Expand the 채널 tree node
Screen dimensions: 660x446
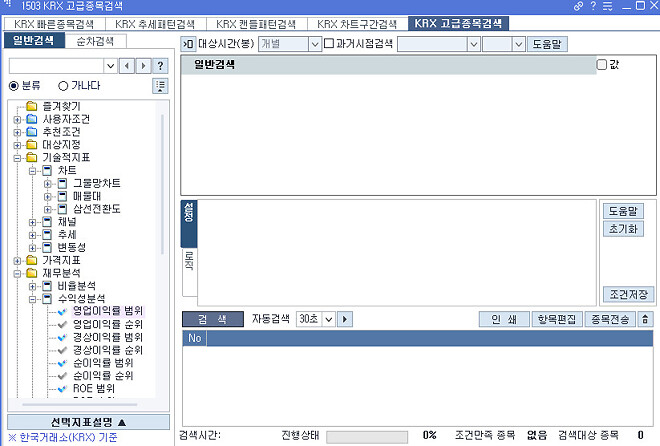click(32, 222)
